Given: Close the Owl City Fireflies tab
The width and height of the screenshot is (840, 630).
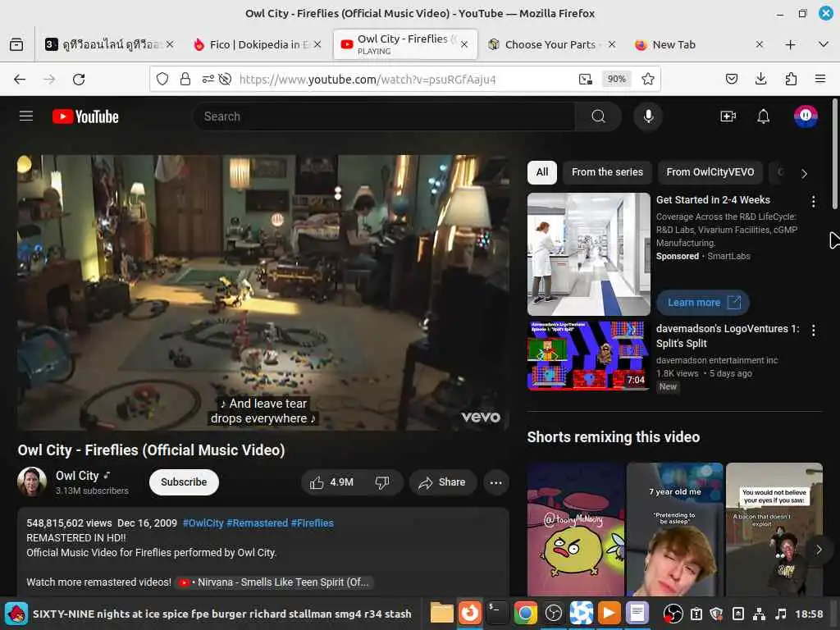Looking at the screenshot, I should pyautogui.click(x=464, y=44).
